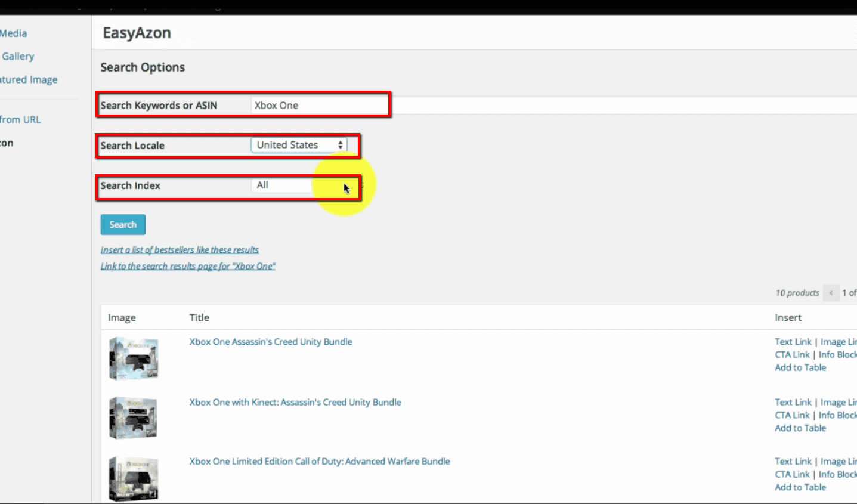Click the previous page arrow in pagination

pyautogui.click(x=831, y=293)
